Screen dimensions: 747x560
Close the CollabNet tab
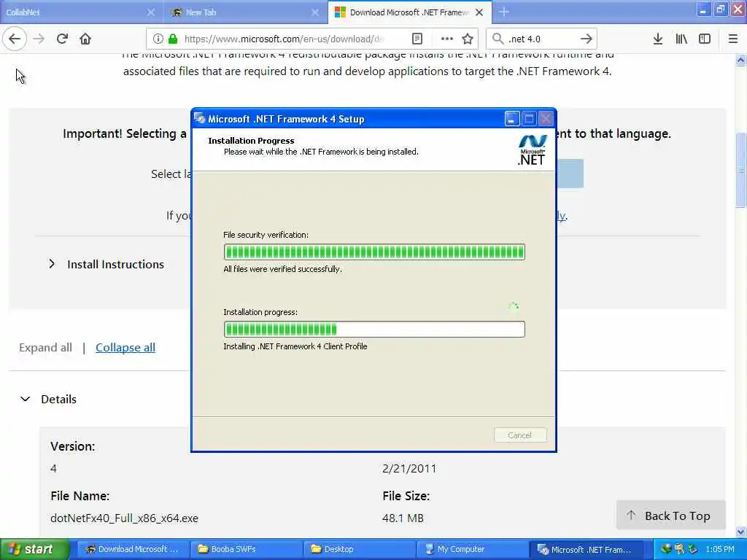pos(150,12)
